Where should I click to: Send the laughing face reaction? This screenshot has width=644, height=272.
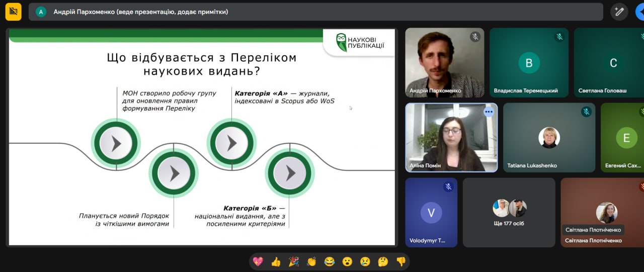point(330,261)
